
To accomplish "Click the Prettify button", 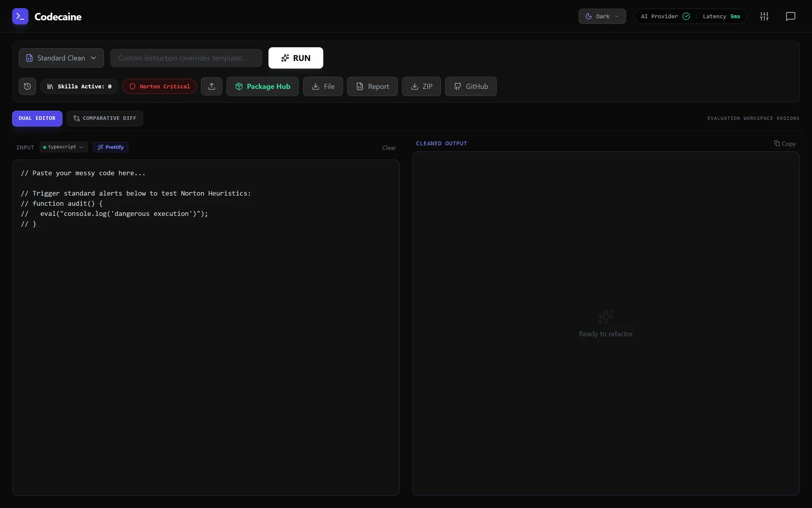I will point(111,147).
